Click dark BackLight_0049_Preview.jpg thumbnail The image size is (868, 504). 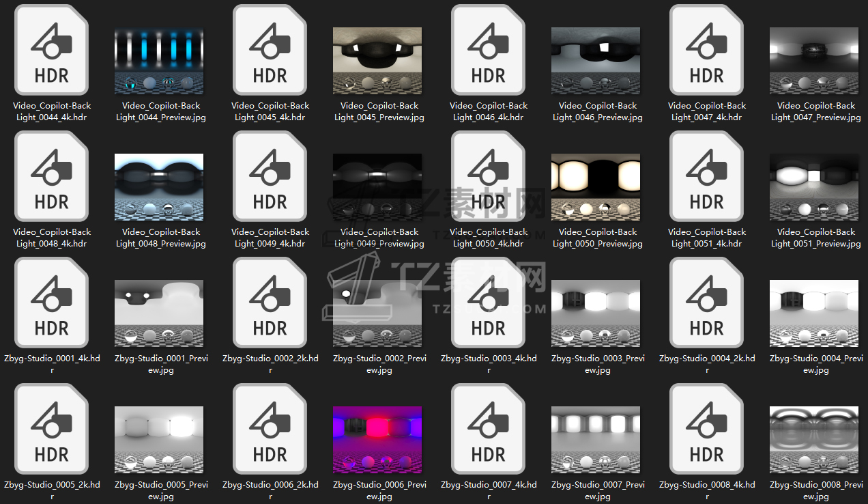(x=377, y=187)
